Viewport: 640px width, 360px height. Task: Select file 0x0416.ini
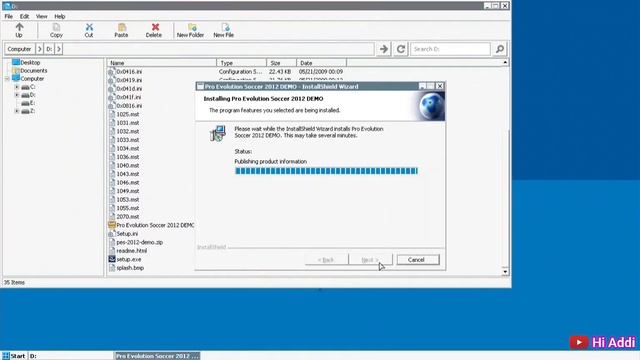pyautogui.click(x=125, y=72)
